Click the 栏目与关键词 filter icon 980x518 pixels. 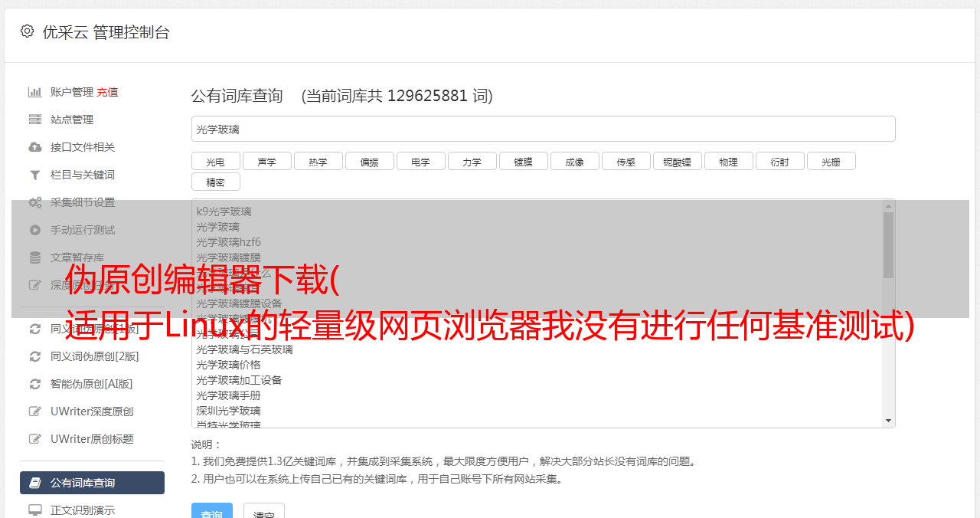pyautogui.click(x=34, y=175)
